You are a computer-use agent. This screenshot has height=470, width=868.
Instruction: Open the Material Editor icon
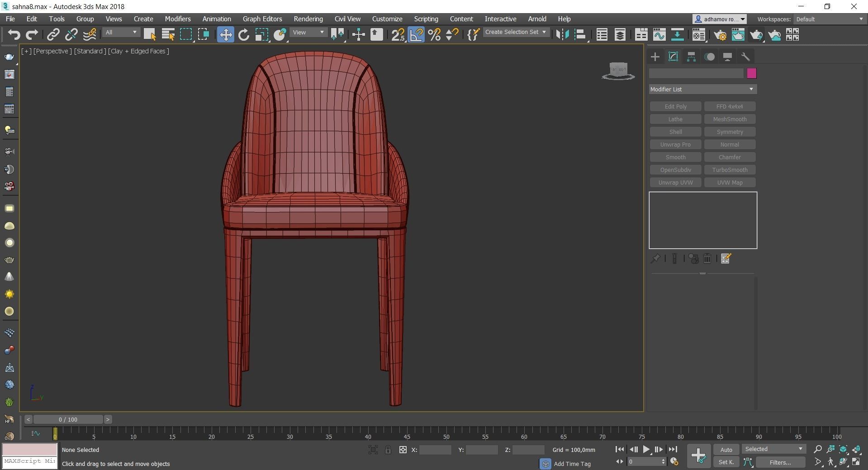click(x=698, y=35)
